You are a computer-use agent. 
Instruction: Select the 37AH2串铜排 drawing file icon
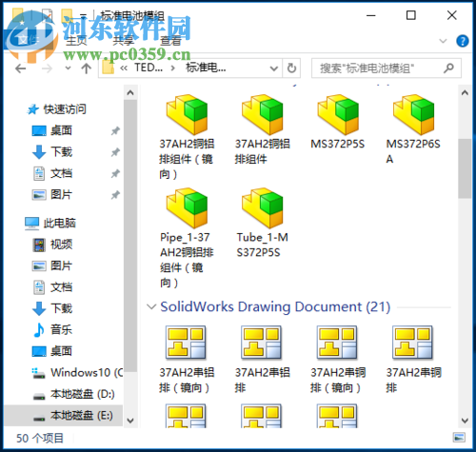(413, 343)
